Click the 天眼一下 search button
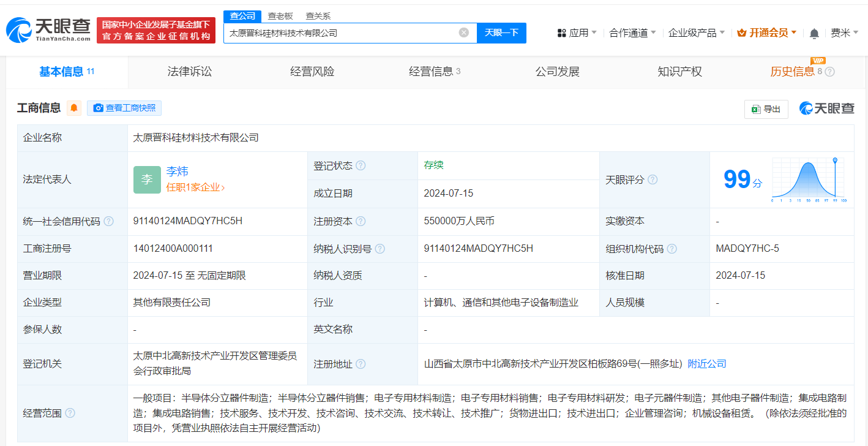 click(x=501, y=32)
